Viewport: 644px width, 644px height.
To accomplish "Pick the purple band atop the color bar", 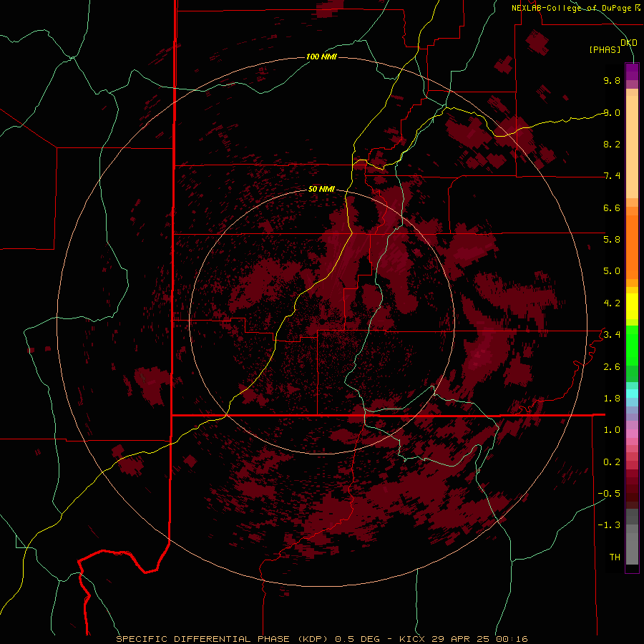I will [632, 72].
